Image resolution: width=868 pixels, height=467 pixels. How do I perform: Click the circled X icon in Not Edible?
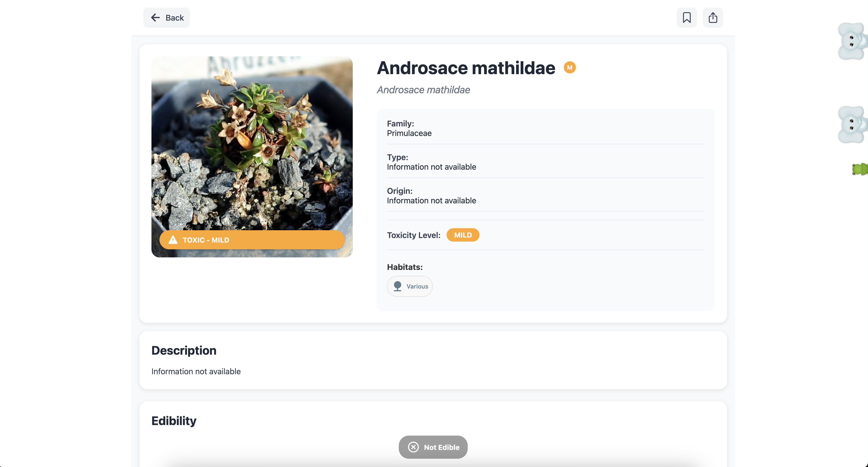point(413,447)
